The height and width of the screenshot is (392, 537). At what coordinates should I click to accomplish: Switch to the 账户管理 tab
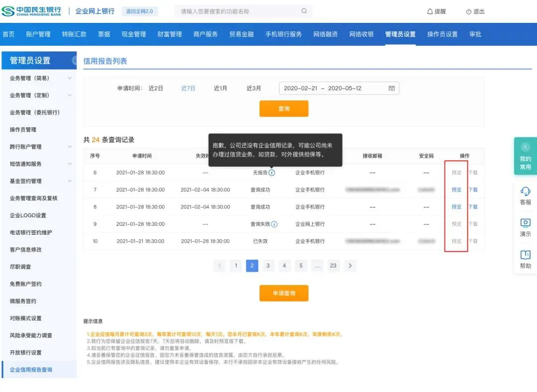point(40,34)
